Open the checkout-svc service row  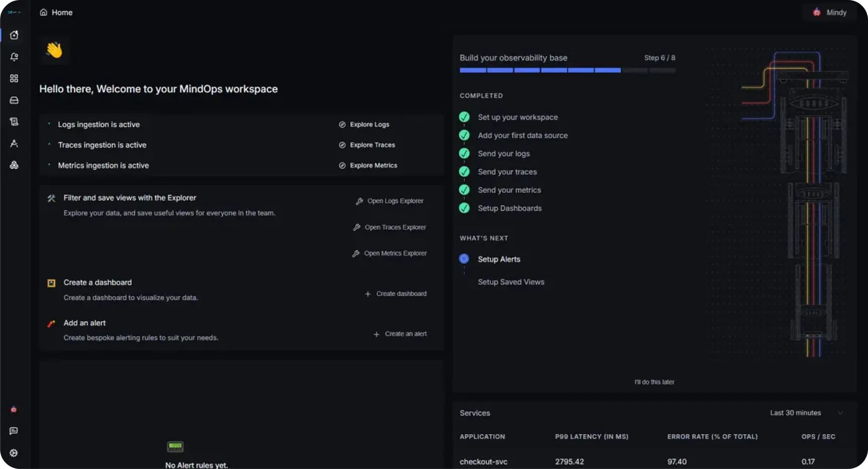coord(654,461)
